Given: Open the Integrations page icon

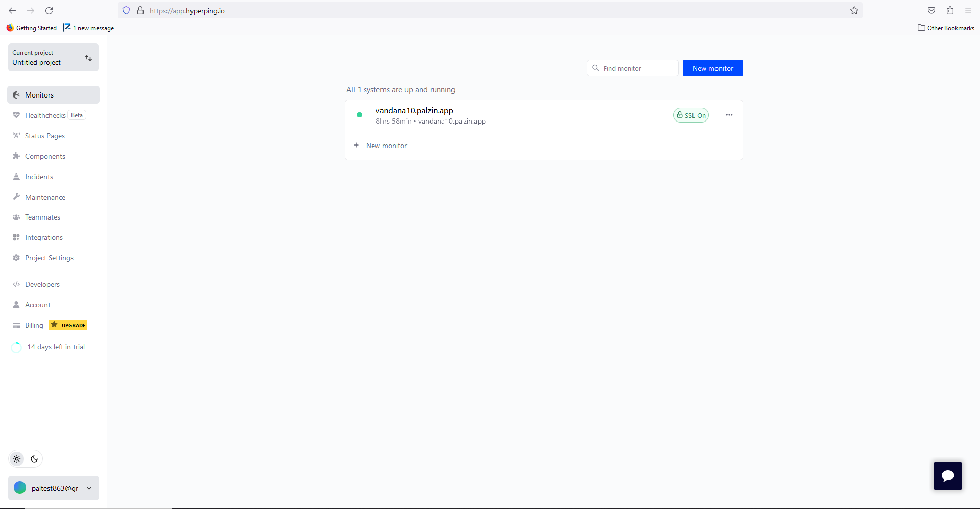Looking at the screenshot, I should (16, 237).
